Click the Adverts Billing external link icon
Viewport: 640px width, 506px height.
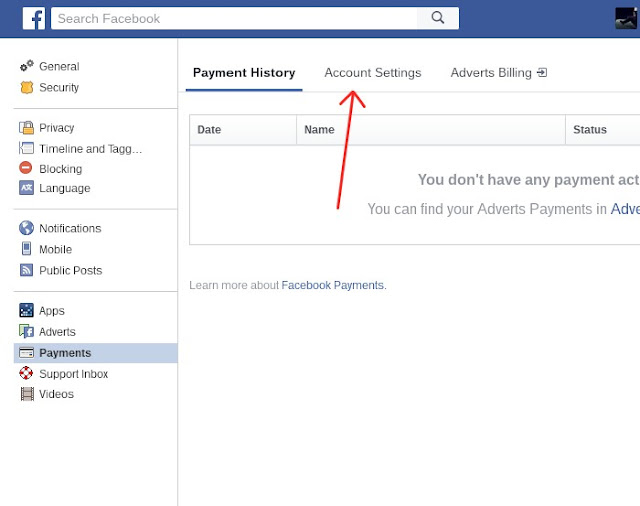pos(542,73)
